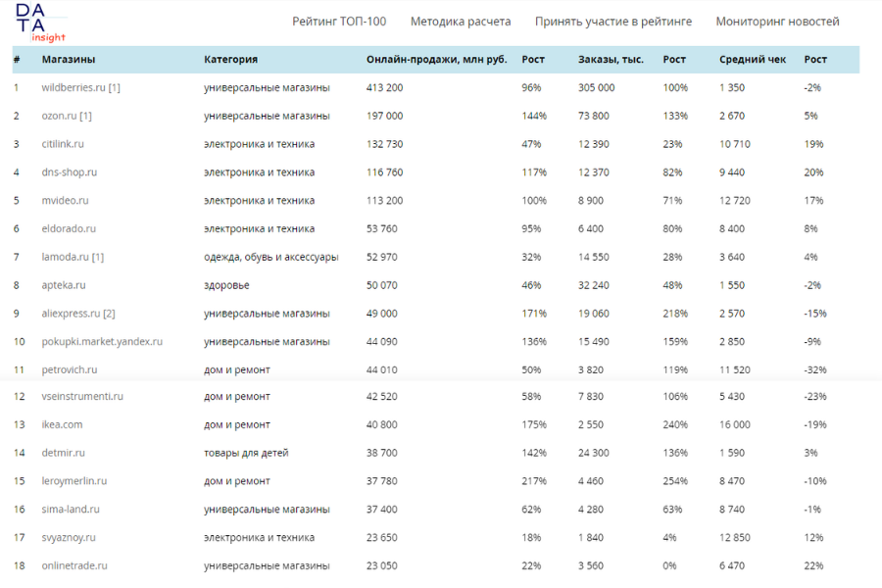Open the Методика расчета page

point(461,21)
